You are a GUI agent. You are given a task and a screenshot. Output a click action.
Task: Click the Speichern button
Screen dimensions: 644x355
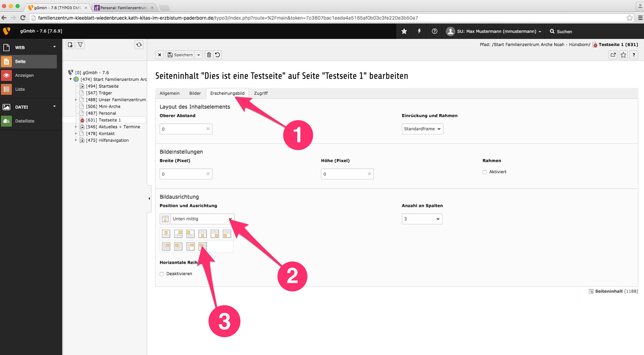181,55
